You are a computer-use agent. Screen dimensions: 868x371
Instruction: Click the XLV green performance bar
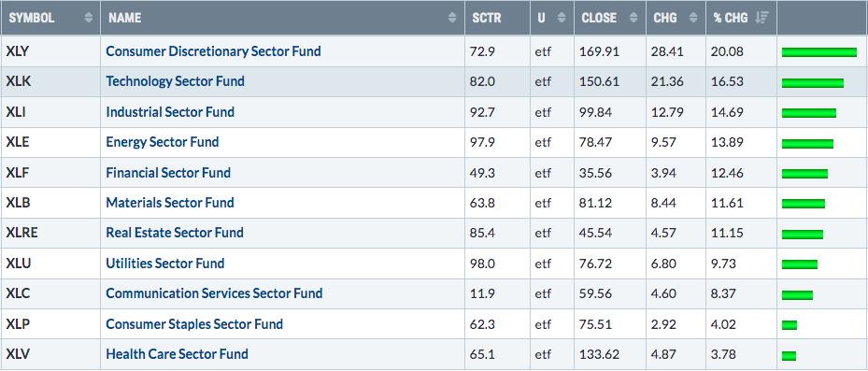[789, 355]
